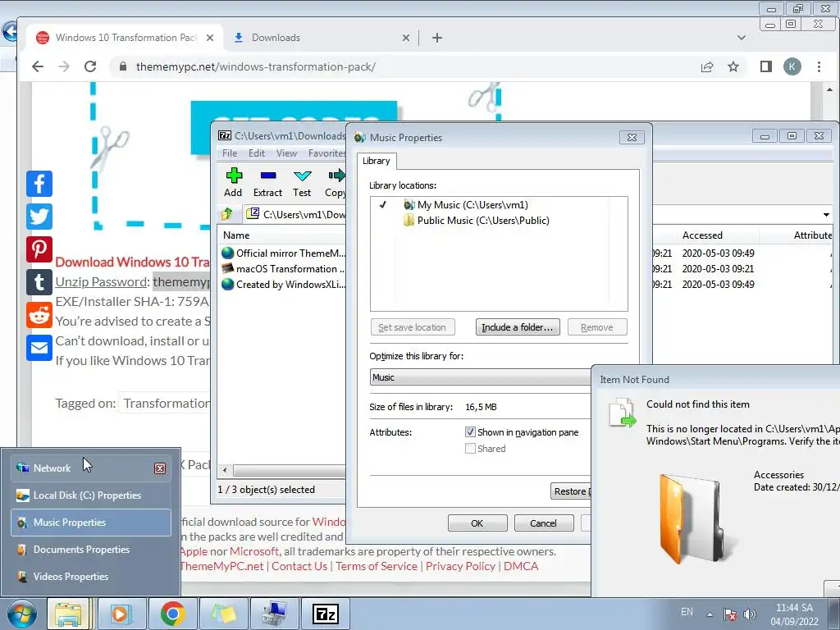Select Library tab in Music Properties
This screenshot has width=840, height=630.
376,161
